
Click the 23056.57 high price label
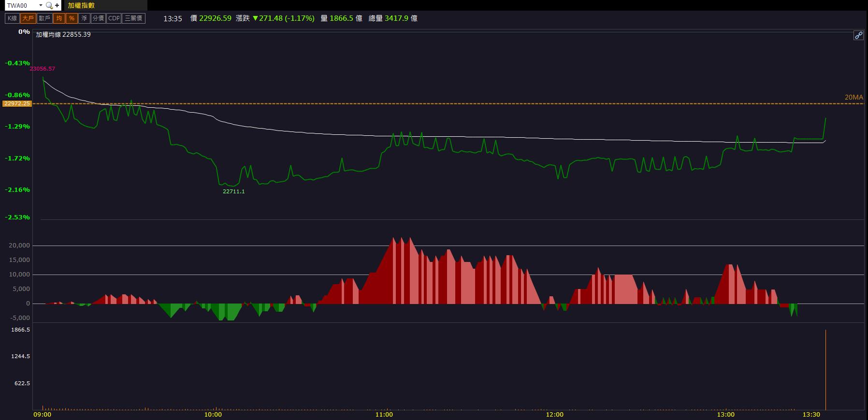coord(43,69)
